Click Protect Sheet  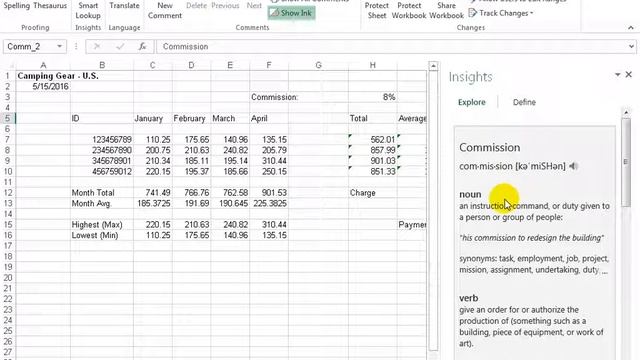[x=376, y=10]
